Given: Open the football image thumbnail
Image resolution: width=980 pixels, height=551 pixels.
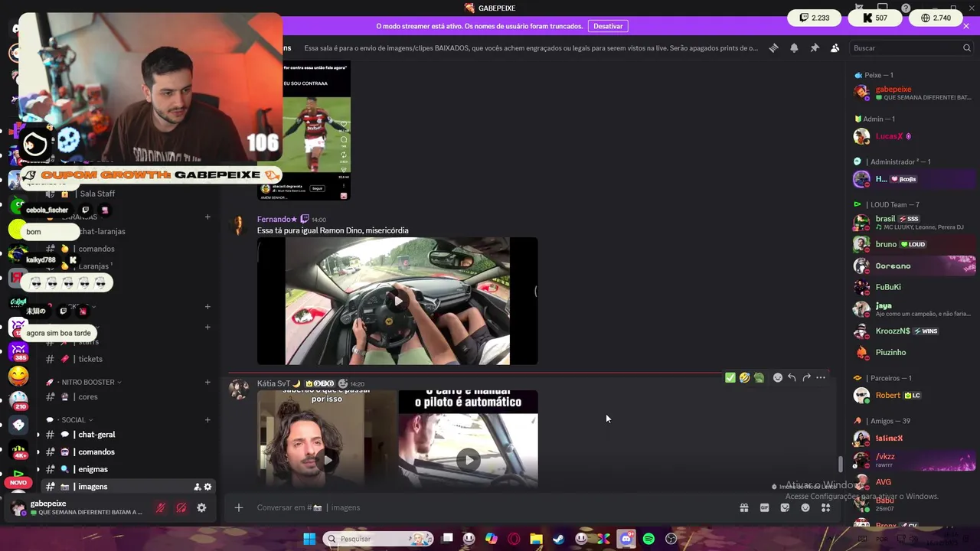Looking at the screenshot, I should 316,131.
